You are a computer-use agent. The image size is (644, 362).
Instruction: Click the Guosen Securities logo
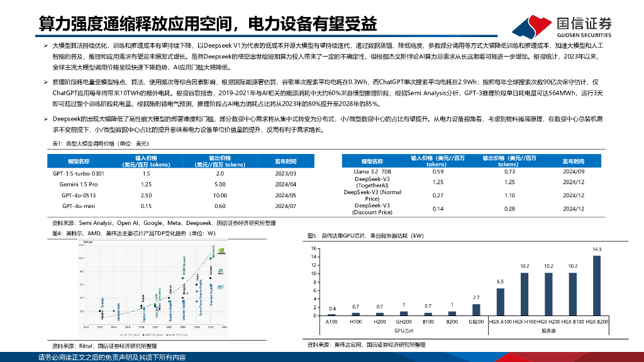(x=562, y=26)
